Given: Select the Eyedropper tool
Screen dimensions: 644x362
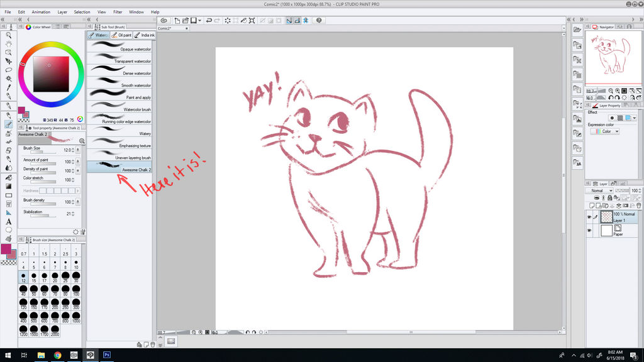Looking at the screenshot, I should [x=9, y=87].
